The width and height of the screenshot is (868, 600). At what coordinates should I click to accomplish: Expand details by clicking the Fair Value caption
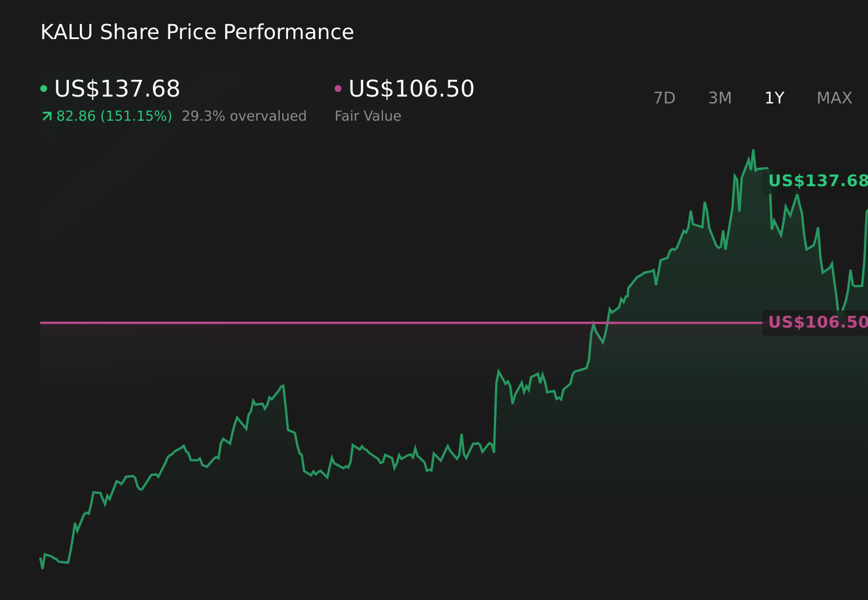tap(368, 116)
